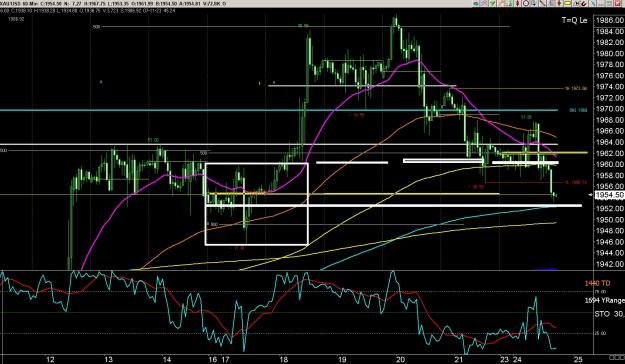Click the dark oval icon in top toolbar
The width and height of the screenshot is (625, 364).
476,4
